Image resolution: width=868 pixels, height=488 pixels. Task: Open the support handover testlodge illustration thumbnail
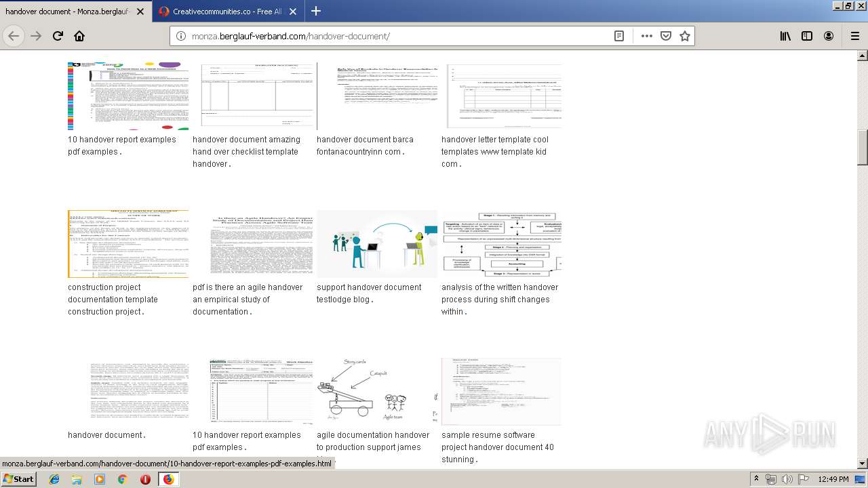[x=377, y=243]
